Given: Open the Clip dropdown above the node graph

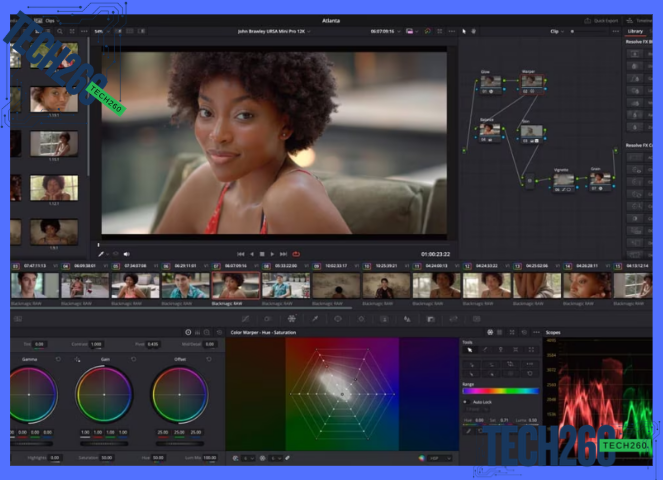Looking at the screenshot, I should (557, 31).
